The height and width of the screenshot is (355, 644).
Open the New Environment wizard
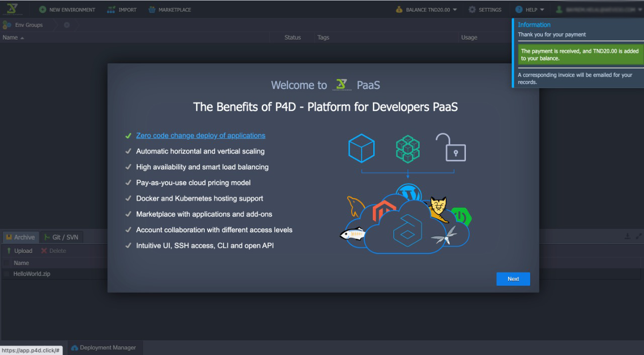click(x=67, y=10)
